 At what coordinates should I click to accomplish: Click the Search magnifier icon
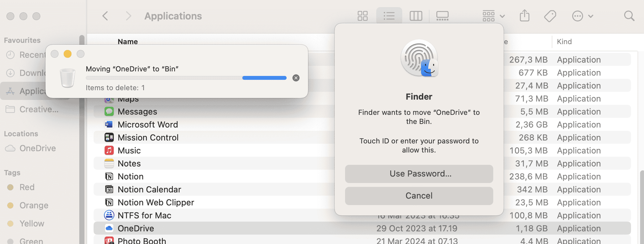629,16
